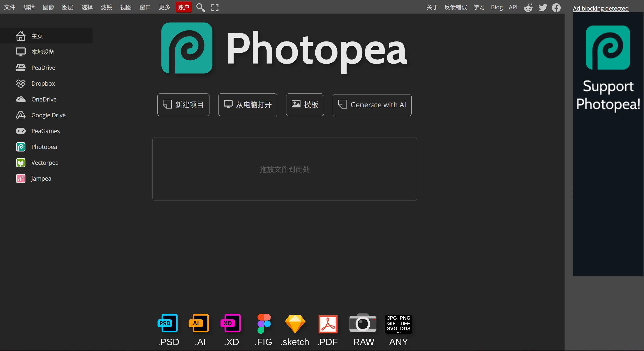The image size is (644, 351).
Task: Select the 主页 home sidebar item
Action: click(x=46, y=36)
